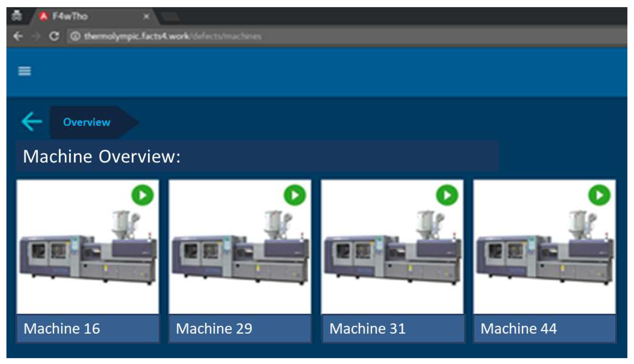Viewport: 634px width, 364px height.
Task: Select the Overview breadcrumb
Action: pyautogui.click(x=87, y=122)
